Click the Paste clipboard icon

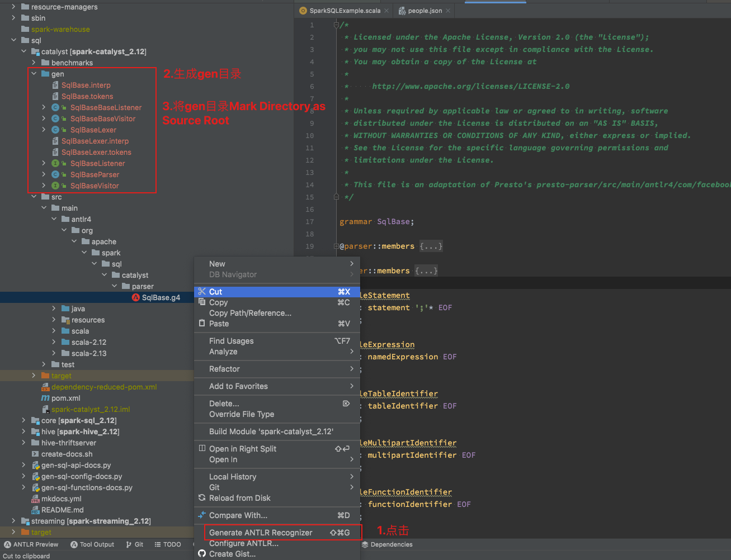tap(202, 324)
